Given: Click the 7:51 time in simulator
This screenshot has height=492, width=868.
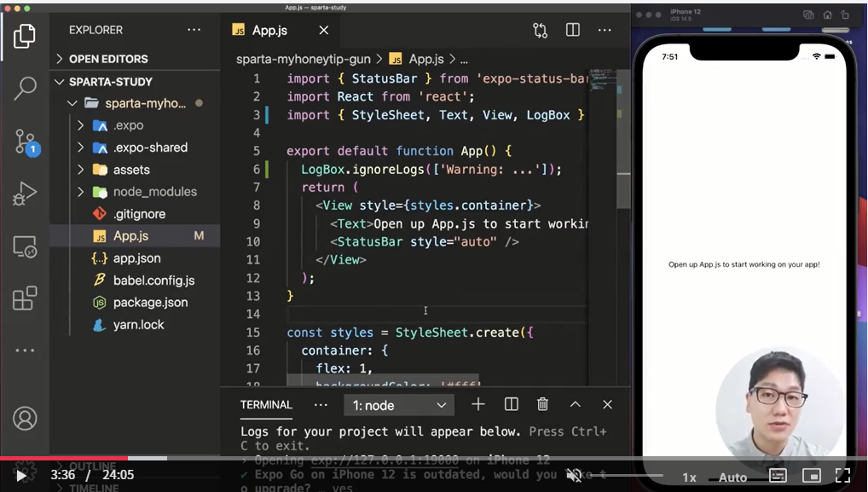Looking at the screenshot, I should (x=670, y=56).
